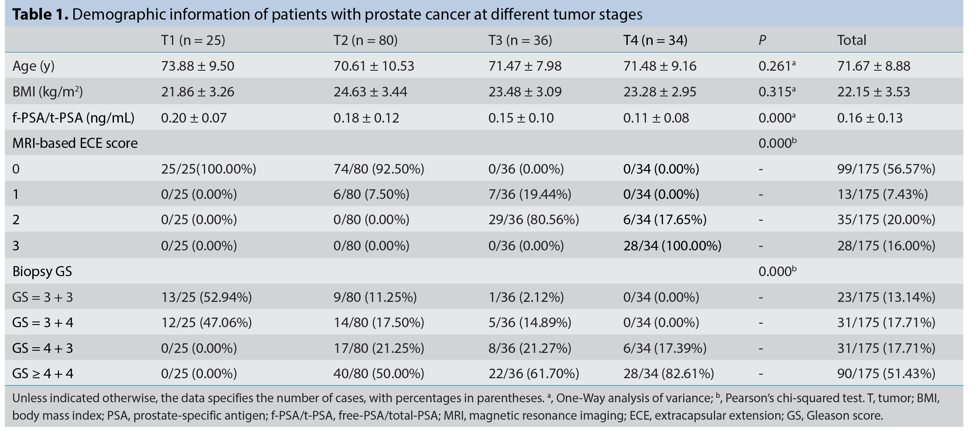The height and width of the screenshot is (431, 980).
Task: Select the 28/34 (100.00%) cell
Action: coord(672,246)
